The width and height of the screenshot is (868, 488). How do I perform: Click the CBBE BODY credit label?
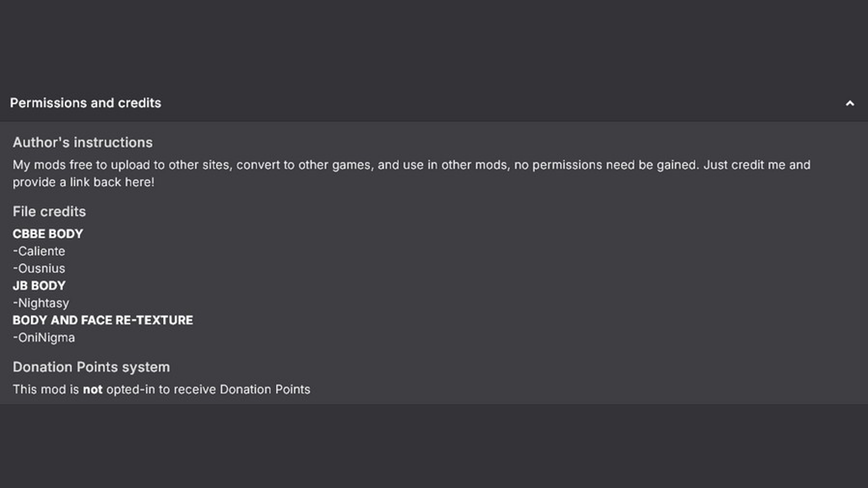tap(48, 234)
